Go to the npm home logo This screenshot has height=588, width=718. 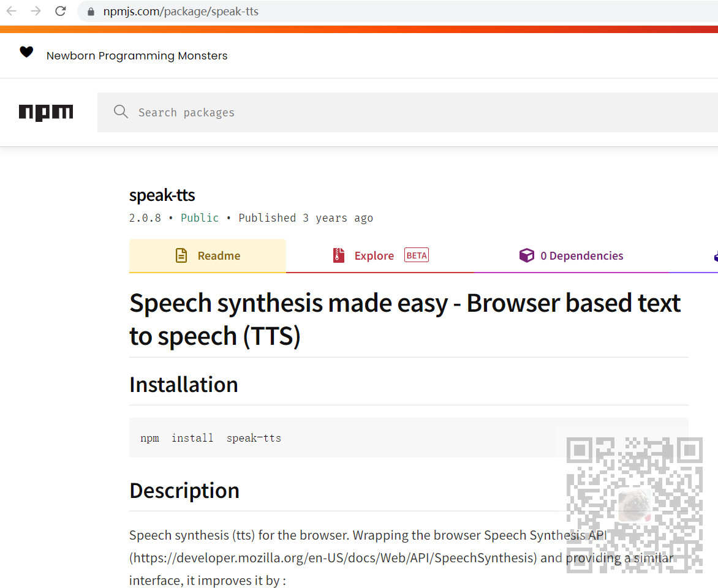[46, 112]
